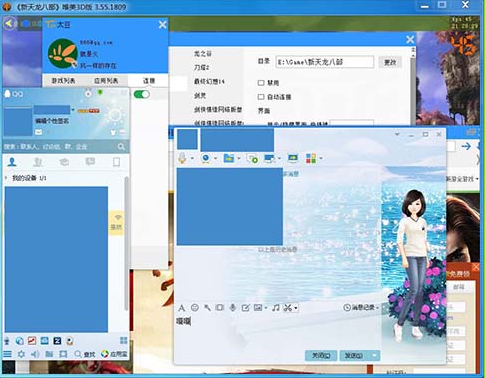
Task: Open the send file folder icon
Action: pos(229,158)
